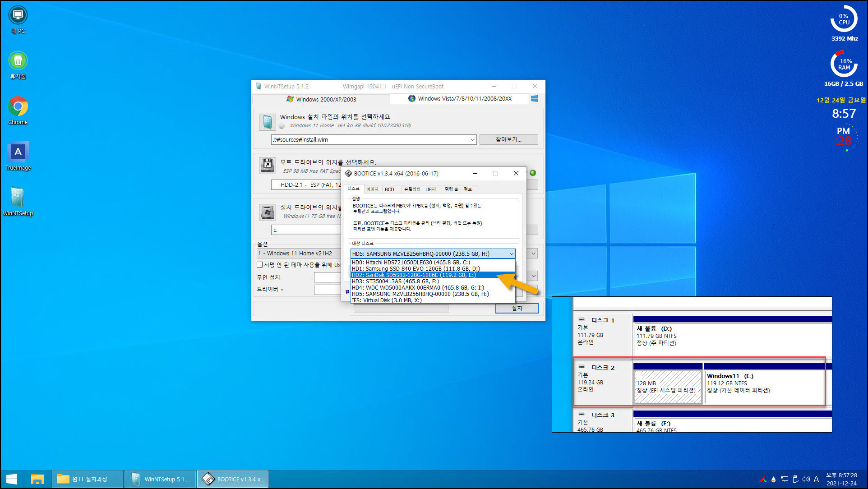
Task: Click the 찾아보기... browse button
Action: 508,139
